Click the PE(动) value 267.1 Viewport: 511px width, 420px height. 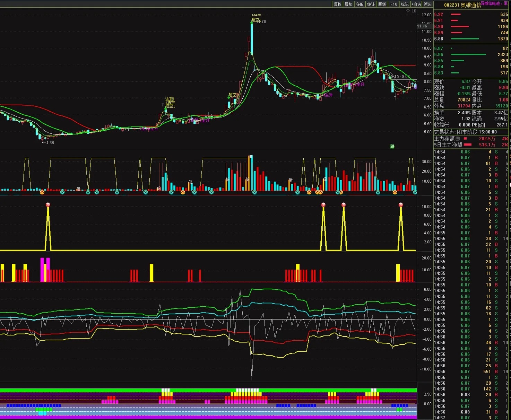[x=502, y=125]
